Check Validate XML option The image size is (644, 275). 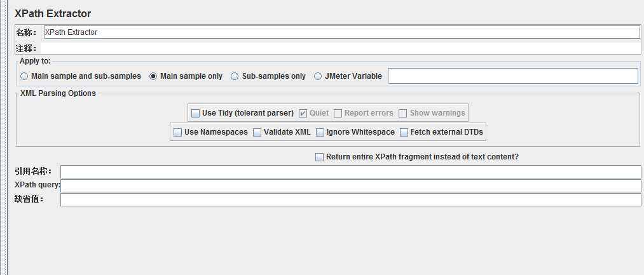257,132
